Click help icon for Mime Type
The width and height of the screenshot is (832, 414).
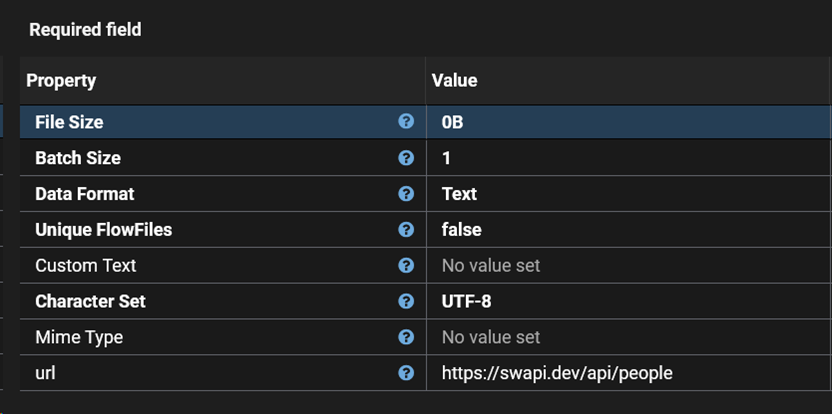[406, 337]
